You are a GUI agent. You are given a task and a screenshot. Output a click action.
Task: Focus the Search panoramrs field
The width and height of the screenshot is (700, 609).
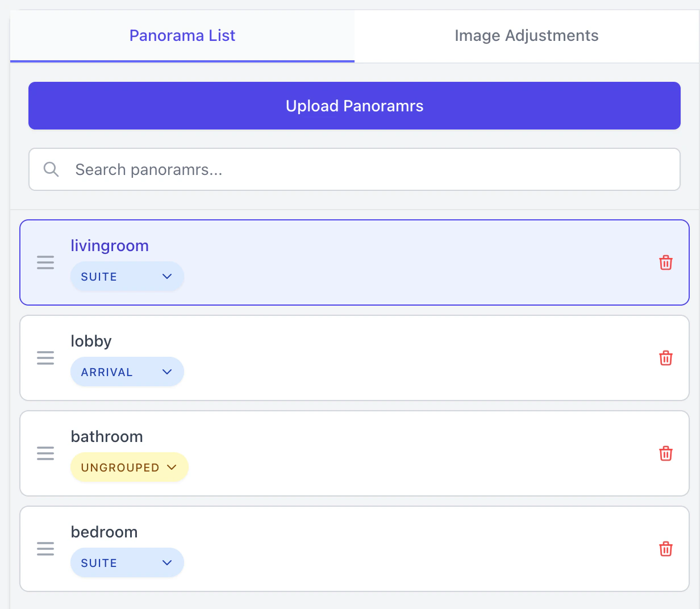point(355,169)
